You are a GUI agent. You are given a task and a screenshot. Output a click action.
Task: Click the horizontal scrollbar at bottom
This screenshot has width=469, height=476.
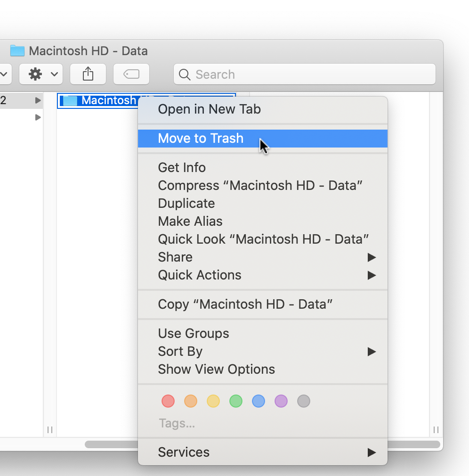[x=262, y=444]
